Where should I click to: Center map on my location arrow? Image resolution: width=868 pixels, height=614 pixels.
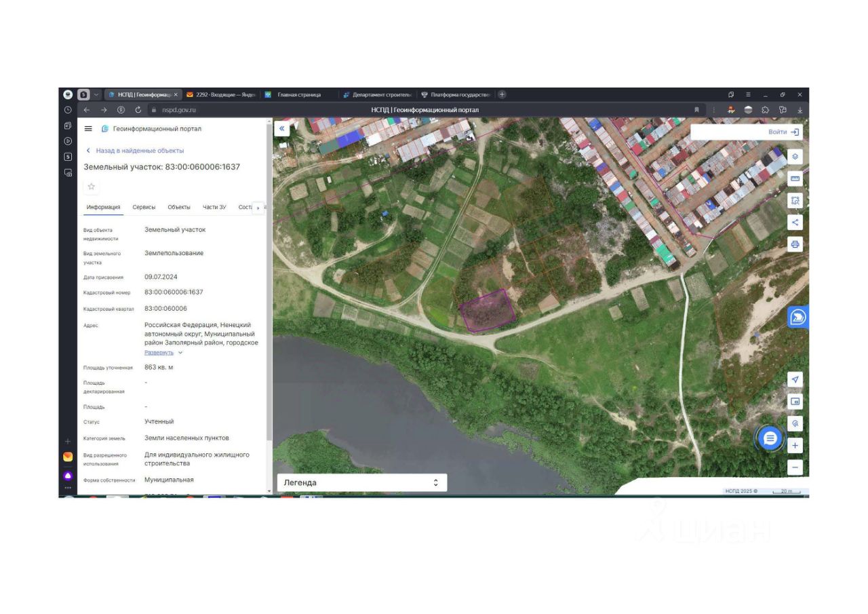[795, 379]
